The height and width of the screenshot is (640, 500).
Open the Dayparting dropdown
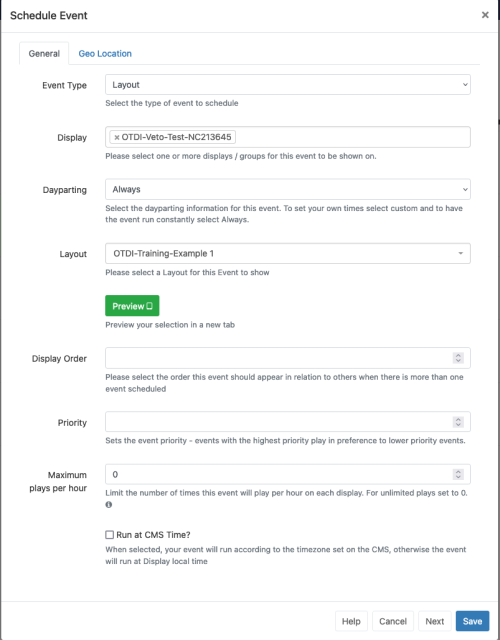288,189
